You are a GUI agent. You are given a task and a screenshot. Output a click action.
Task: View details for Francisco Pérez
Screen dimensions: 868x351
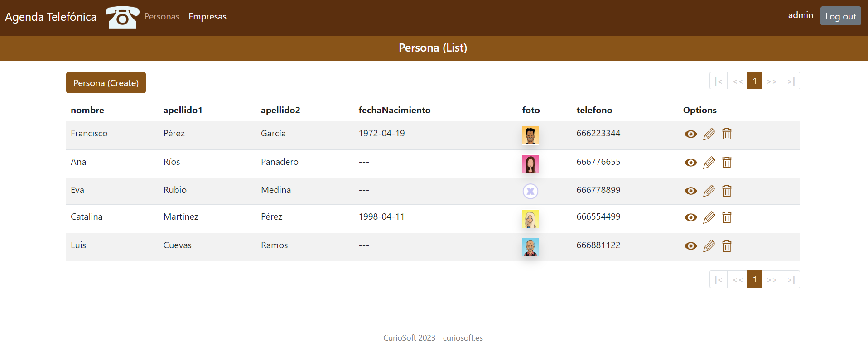point(690,134)
